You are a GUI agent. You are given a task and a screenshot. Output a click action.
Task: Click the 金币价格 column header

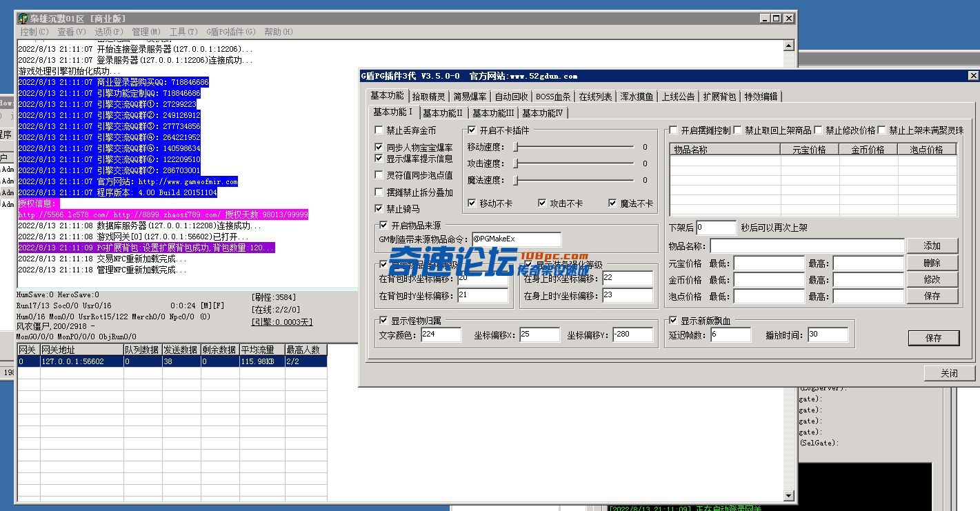(x=868, y=149)
